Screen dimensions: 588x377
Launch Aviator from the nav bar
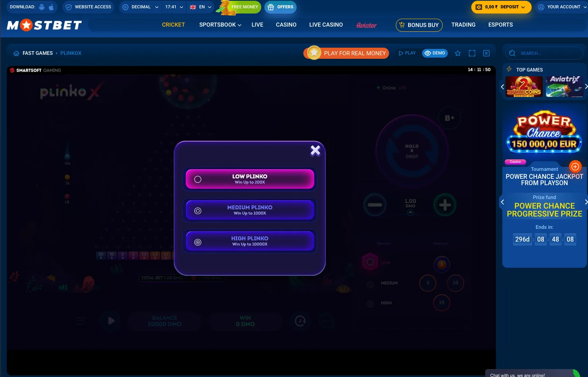click(x=366, y=25)
